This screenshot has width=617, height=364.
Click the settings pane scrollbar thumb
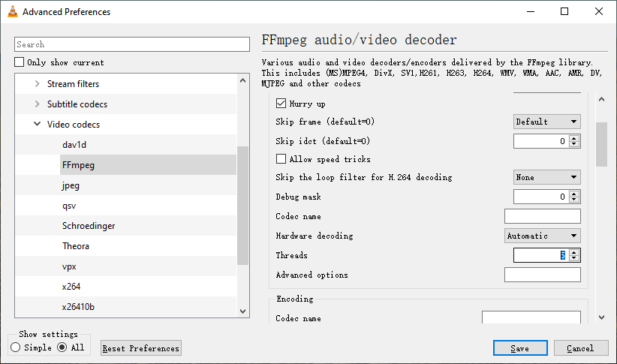point(602,144)
